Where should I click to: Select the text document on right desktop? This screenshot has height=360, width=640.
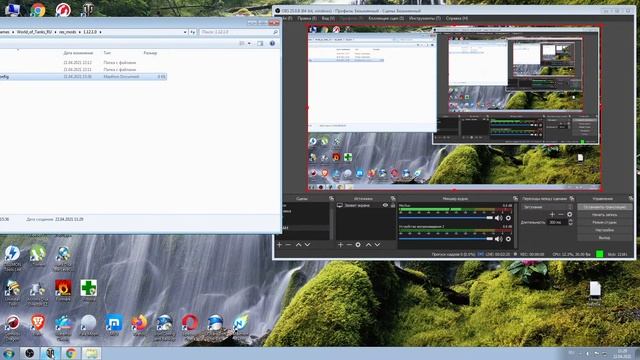click(x=594, y=293)
